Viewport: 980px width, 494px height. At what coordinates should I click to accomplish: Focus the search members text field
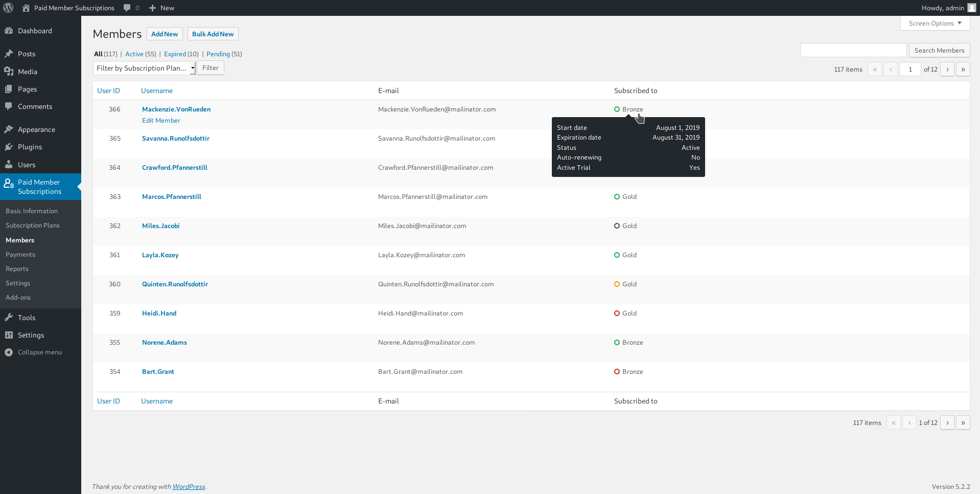(853, 51)
